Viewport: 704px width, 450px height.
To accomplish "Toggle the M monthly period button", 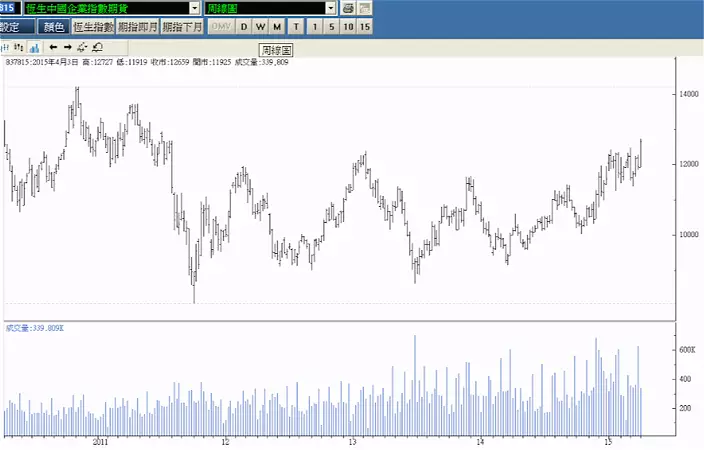I will tap(277, 27).
